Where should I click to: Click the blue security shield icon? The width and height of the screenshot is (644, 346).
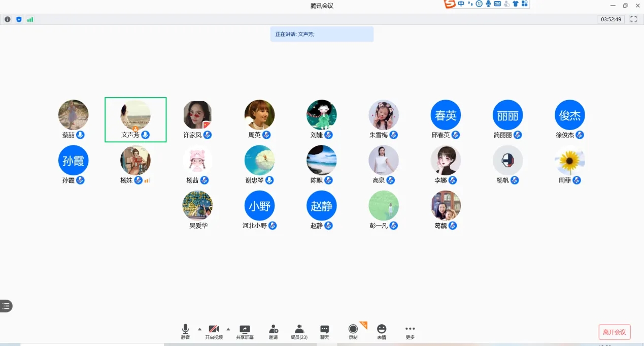click(19, 19)
